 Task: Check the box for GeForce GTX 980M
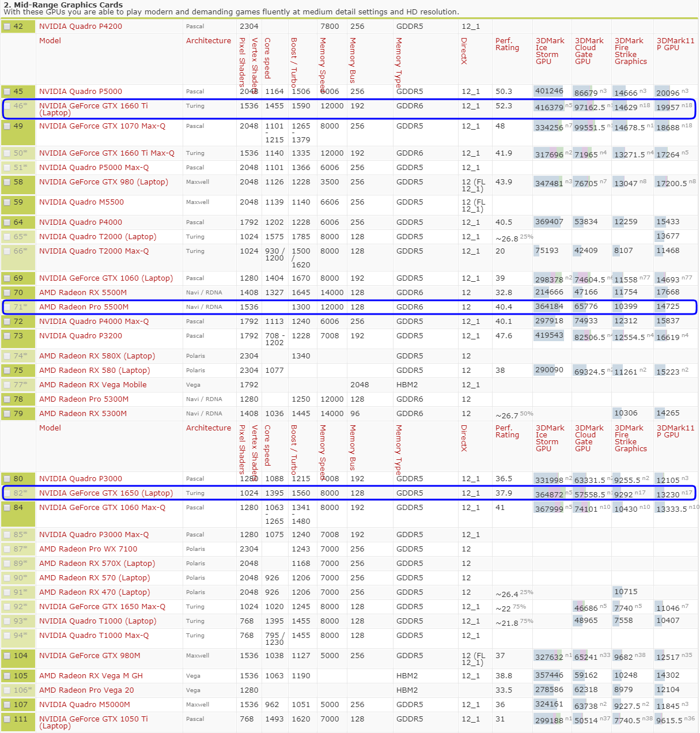pos(7,656)
